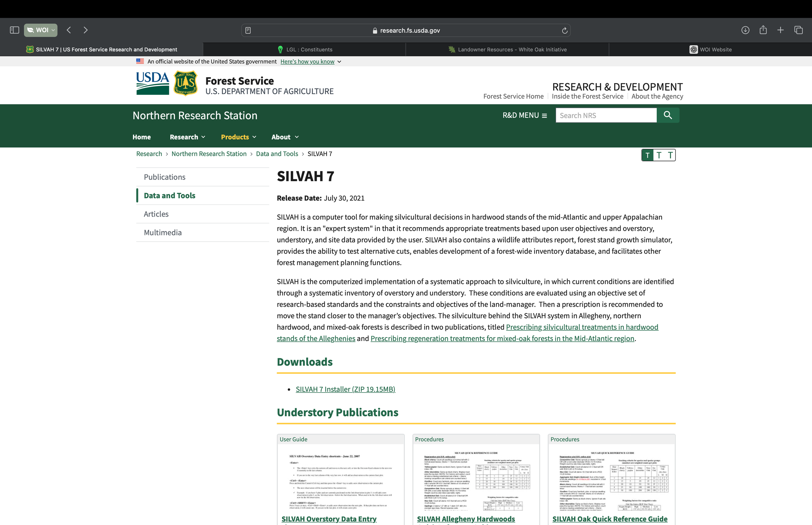Open new tab with plus icon
The height and width of the screenshot is (525, 812).
click(x=780, y=30)
